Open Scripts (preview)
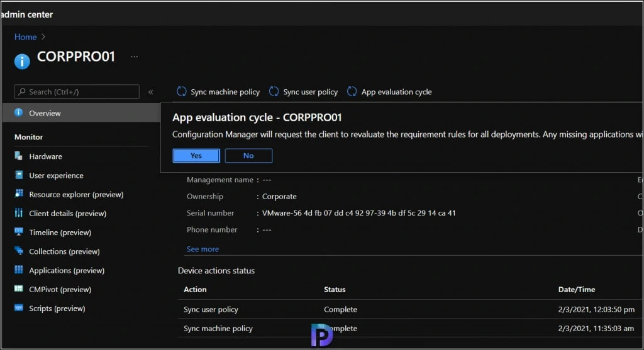644x350 pixels. 57,308
